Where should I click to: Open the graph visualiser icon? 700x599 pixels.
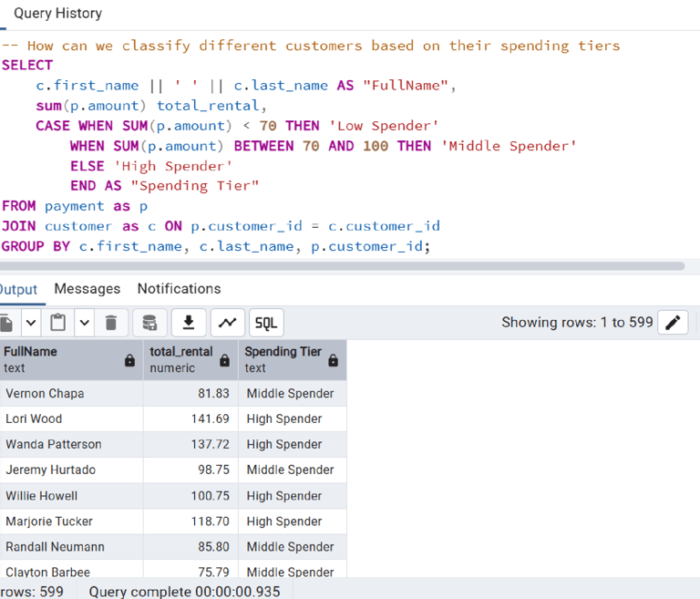227,322
